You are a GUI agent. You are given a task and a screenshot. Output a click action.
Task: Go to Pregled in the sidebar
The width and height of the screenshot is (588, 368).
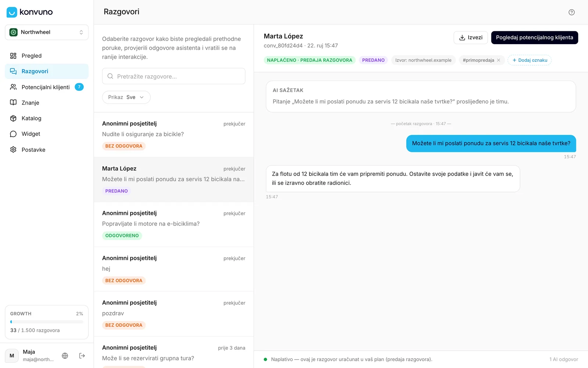47,56
